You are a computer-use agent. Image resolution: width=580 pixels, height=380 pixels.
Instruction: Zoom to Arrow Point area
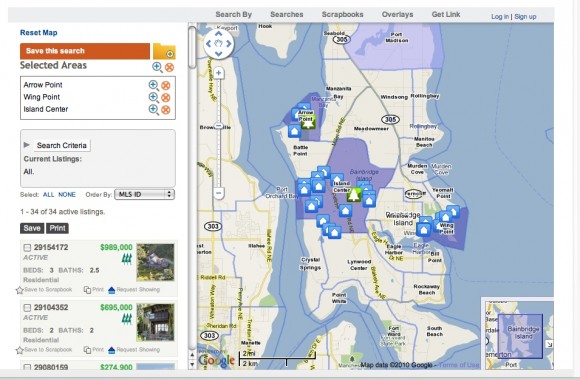pyautogui.click(x=154, y=85)
